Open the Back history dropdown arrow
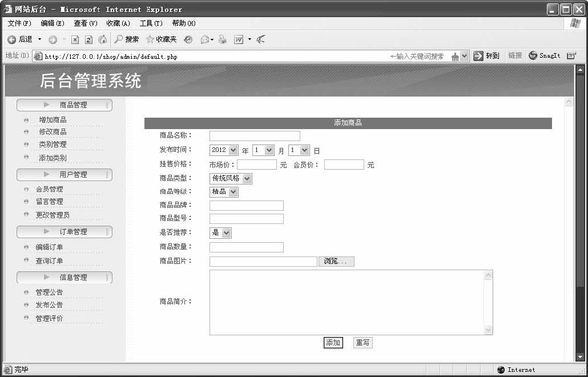The image size is (588, 377). point(40,39)
